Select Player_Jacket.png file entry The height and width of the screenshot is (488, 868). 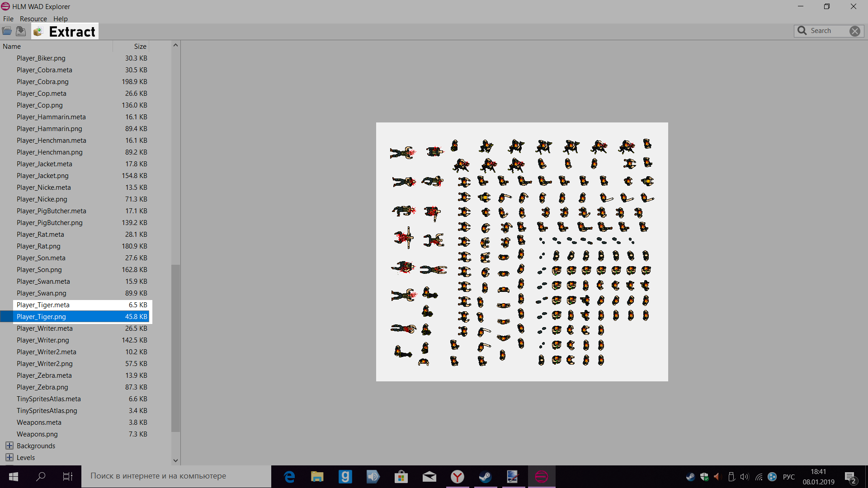(42, 176)
